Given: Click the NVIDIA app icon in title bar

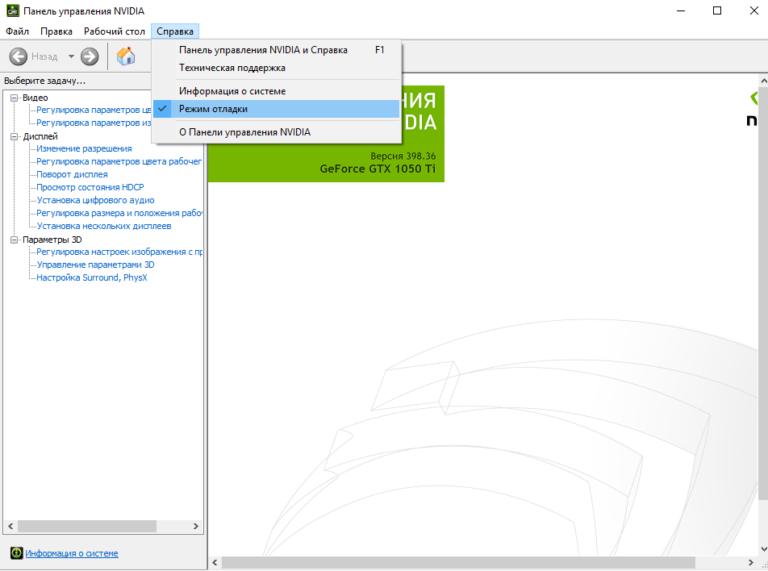Looking at the screenshot, I should coord(12,11).
